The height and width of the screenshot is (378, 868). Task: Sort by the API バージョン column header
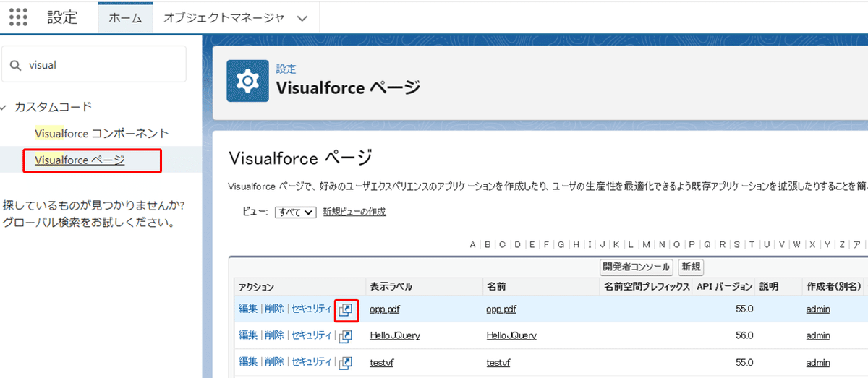coord(725,286)
